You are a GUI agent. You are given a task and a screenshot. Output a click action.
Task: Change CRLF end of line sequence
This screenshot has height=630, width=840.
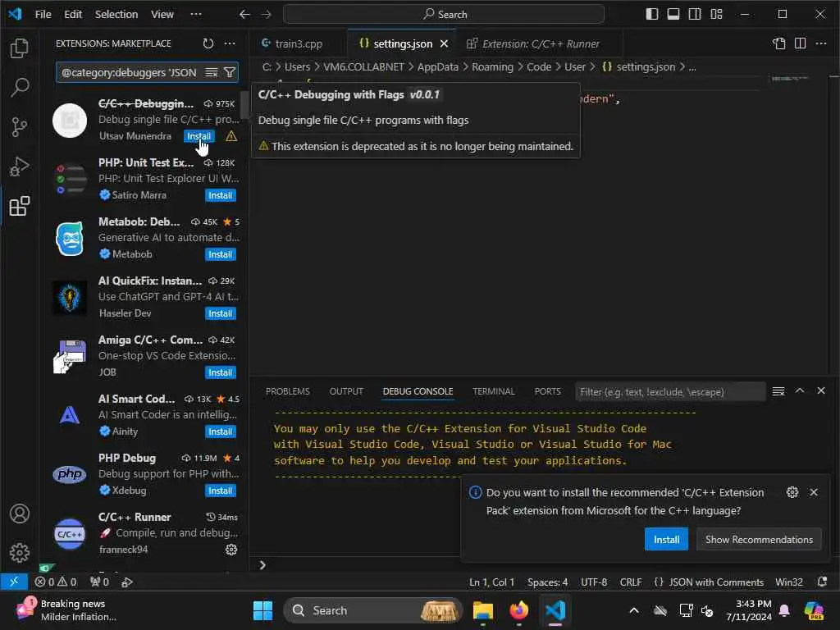pyautogui.click(x=631, y=582)
